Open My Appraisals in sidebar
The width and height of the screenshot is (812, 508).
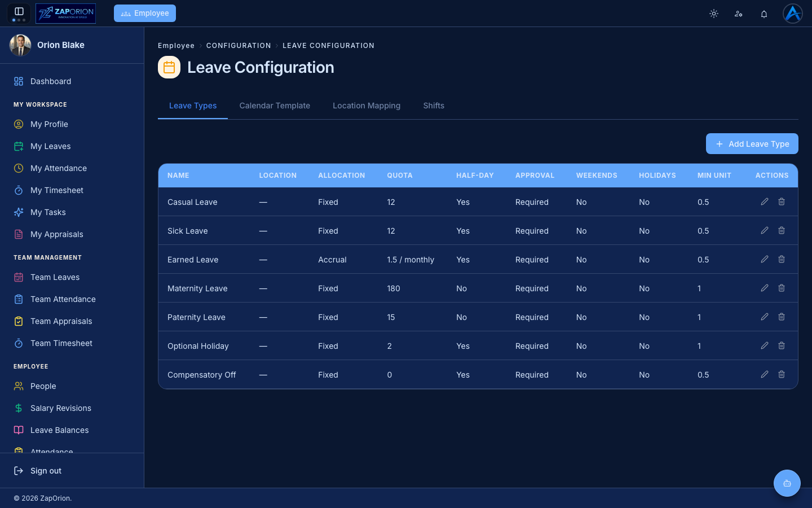72,234
